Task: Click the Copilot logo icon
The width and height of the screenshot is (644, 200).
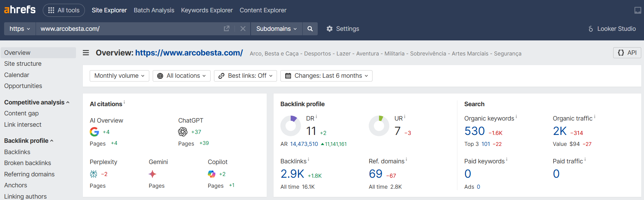Action: pyautogui.click(x=212, y=174)
